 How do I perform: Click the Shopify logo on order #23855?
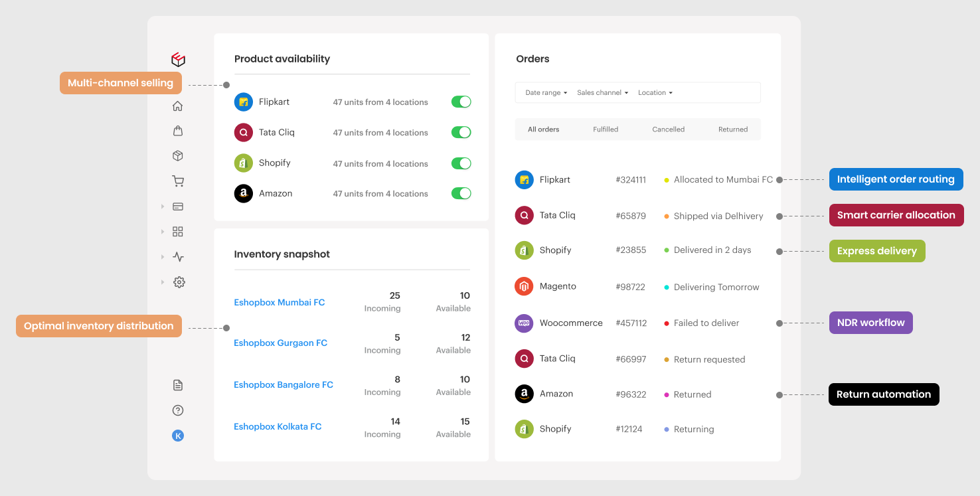click(525, 250)
